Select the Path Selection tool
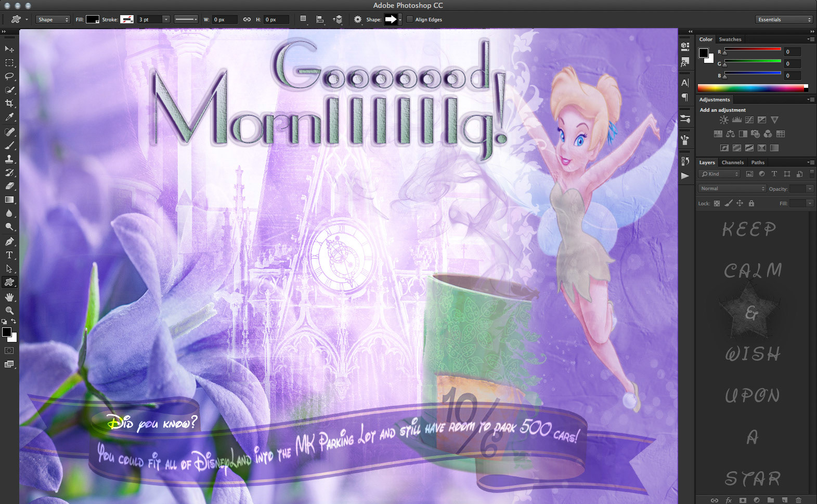Image resolution: width=817 pixels, height=504 pixels. 9,269
